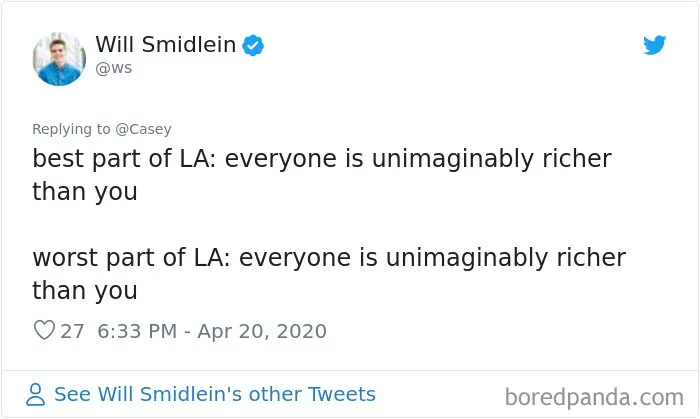Click the boredpanda.com watermark

[594, 397]
